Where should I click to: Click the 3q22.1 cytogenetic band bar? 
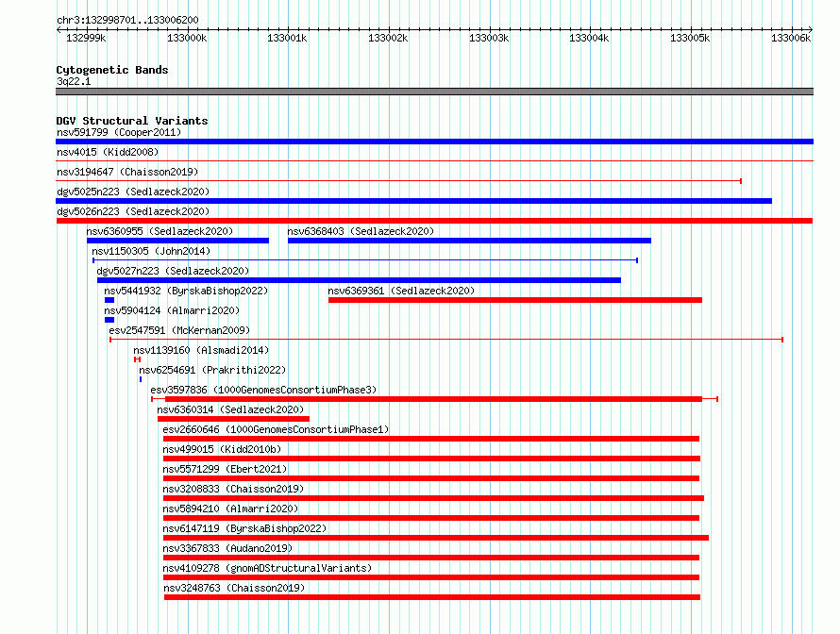click(x=434, y=92)
